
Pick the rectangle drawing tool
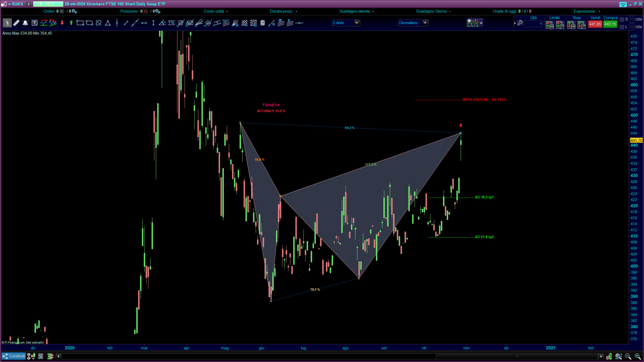tap(80, 23)
